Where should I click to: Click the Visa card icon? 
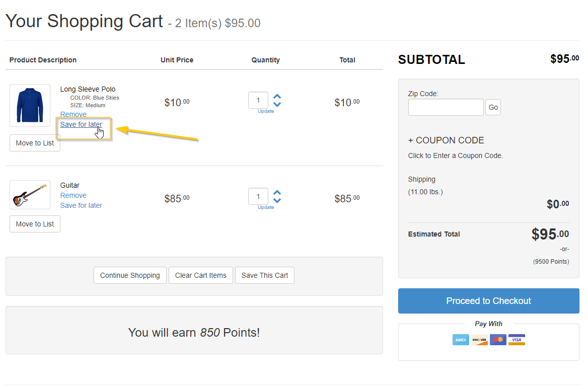(517, 340)
